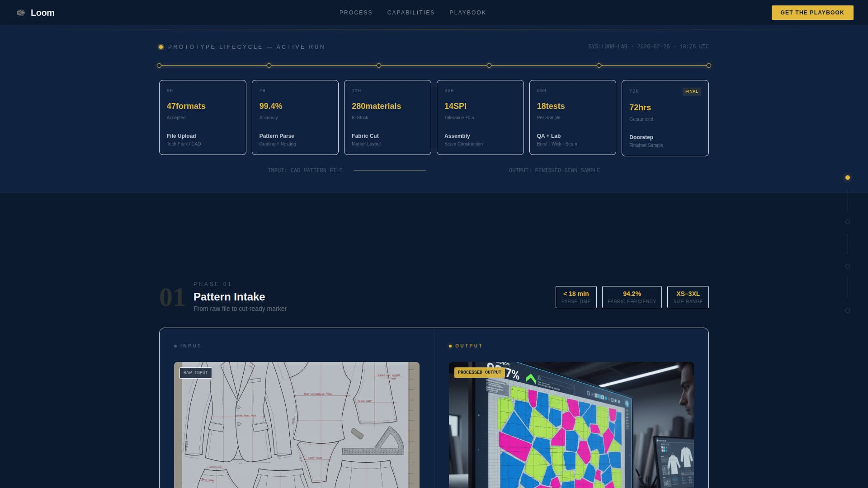The width and height of the screenshot is (868, 488).
Task: Select the bottom sidebar navigation dot
Action: tap(848, 310)
